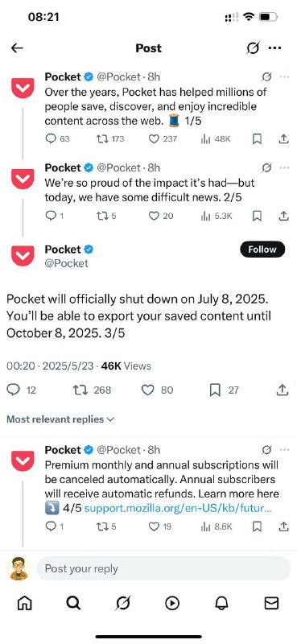Open the Pocket avatar on the main post
297x644 pixels.
(x=23, y=255)
